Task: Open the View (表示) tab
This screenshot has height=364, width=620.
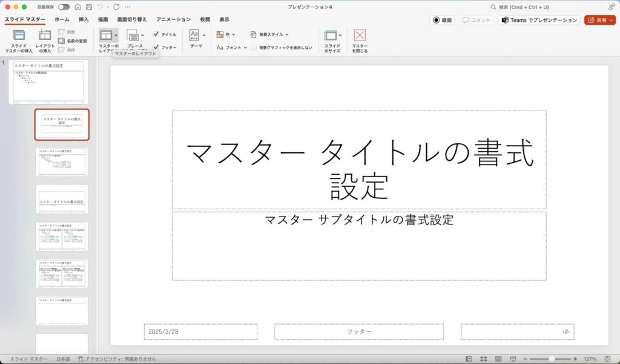Action: pos(224,19)
